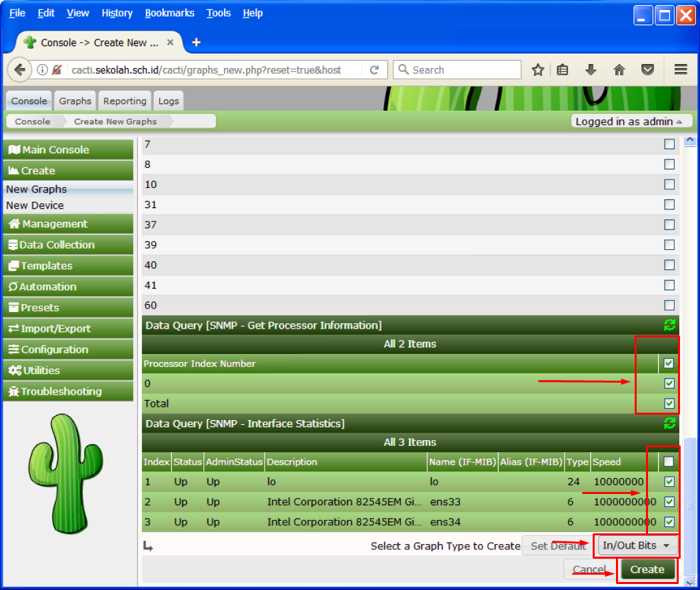700x590 pixels.
Task: Open the downloads arrow icon
Action: point(591,70)
